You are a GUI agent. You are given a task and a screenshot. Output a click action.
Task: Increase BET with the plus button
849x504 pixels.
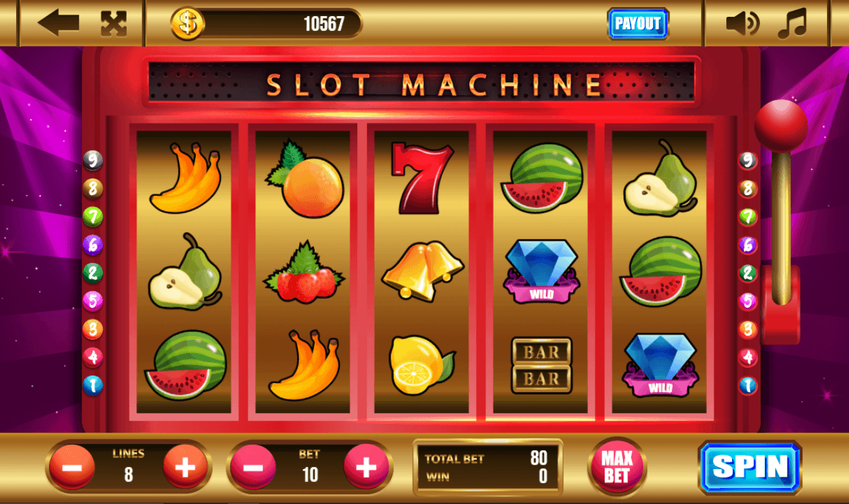click(366, 466)
